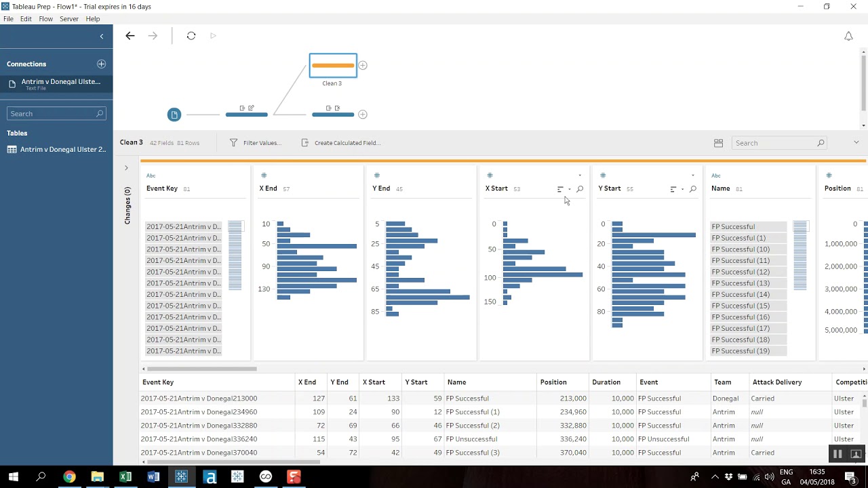Open X Start sort dropdown arrow
This screenshot has height=488, width=868.
coord(569,189)
